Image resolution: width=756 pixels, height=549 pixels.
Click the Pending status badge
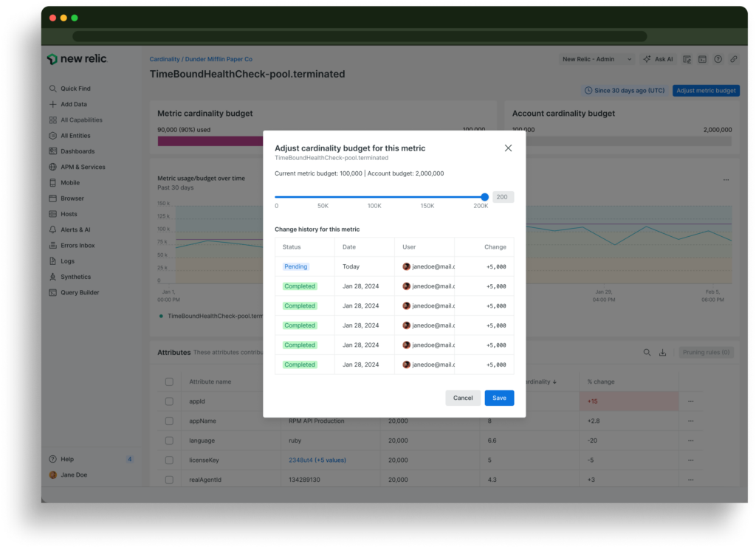pyautogui.click(x=295, y=266)
